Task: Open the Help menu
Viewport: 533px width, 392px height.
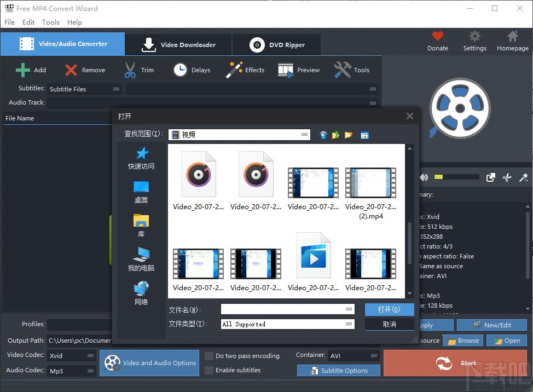Action: click(74, 22)
